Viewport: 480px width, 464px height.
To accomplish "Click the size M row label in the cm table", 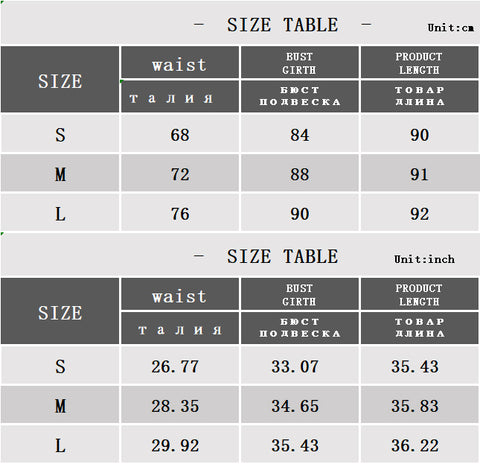I will pos(60,174).
